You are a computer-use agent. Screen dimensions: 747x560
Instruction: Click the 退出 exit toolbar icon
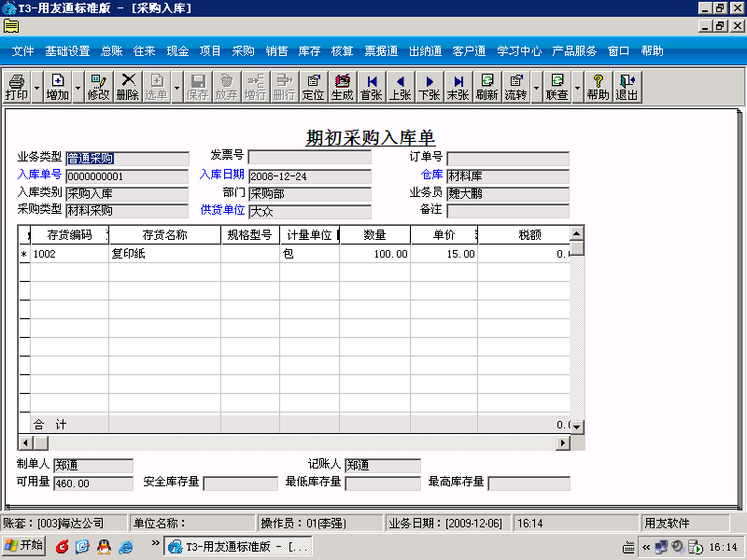pos(627,87)
